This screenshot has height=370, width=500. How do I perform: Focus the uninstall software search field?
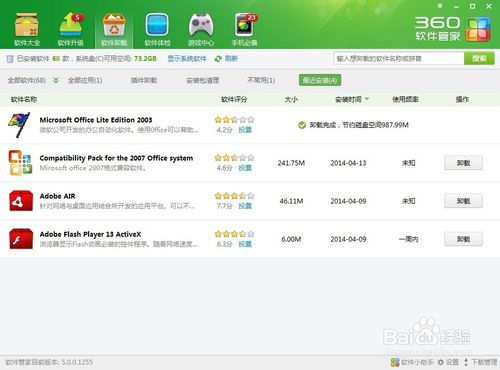pyautogui.click(x=399, y=59)
